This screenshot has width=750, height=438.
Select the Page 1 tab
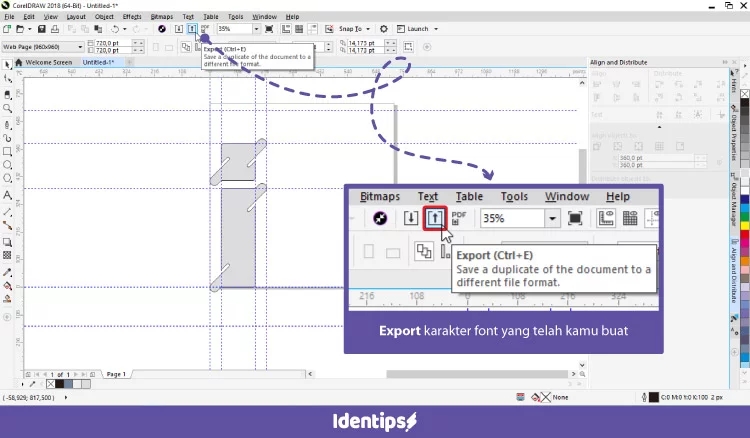click(116, 374)
